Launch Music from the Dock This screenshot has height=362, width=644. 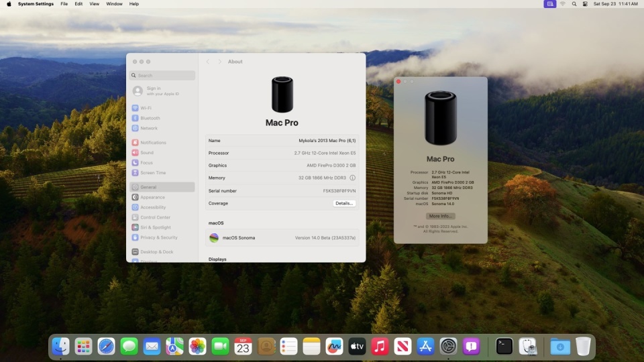pos(380,347)
